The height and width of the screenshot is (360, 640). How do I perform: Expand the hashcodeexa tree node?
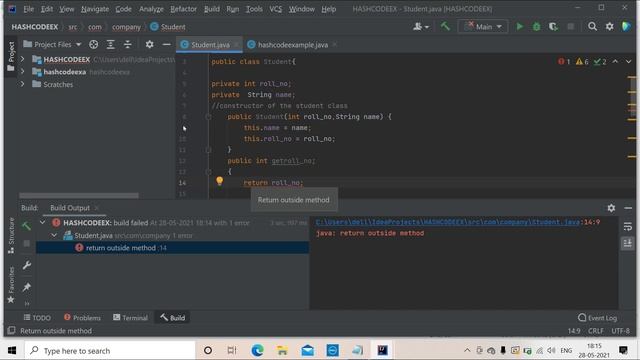point(22,72)
